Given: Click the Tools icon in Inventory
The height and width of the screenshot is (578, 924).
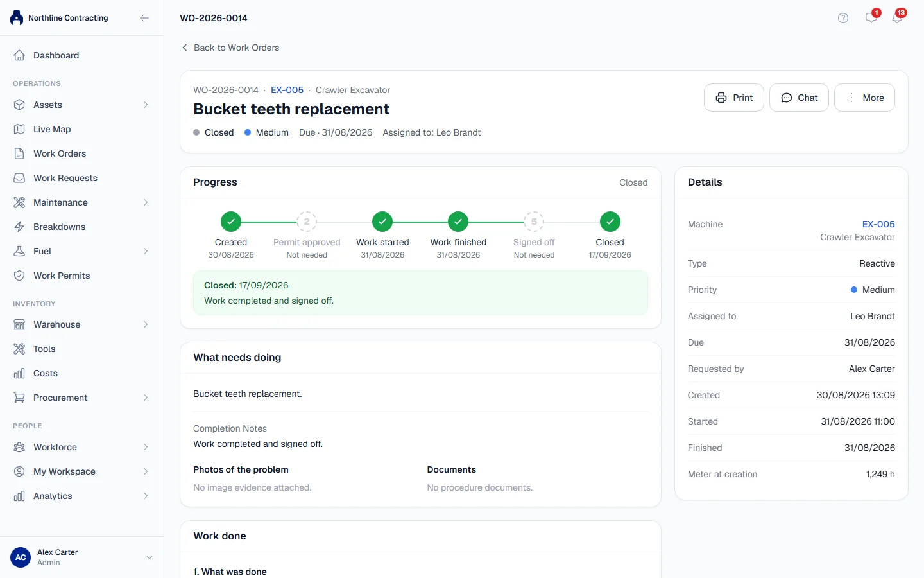Looking at the screenshot, I should pos(19,349).
